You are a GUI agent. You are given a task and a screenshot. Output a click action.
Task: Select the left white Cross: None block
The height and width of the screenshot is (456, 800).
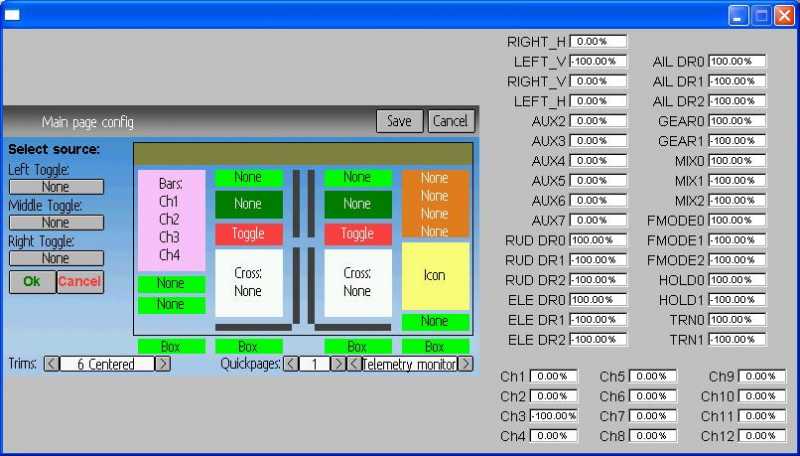[248, 283]
